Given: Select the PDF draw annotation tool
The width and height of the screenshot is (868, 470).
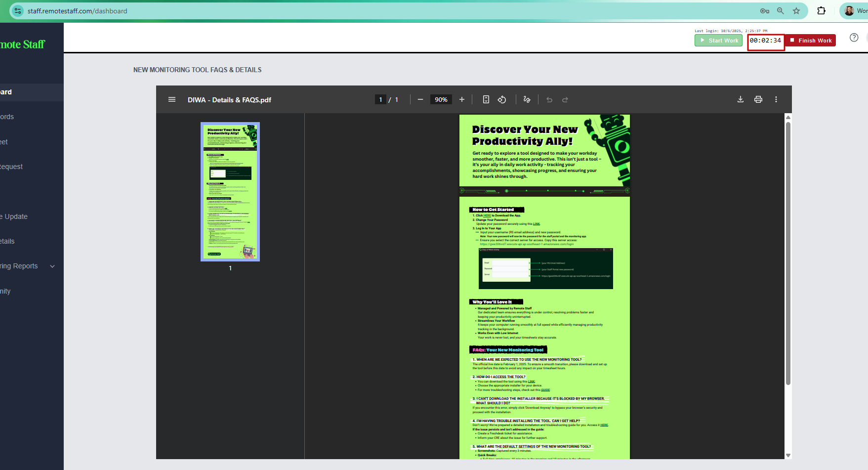Looking at the screenshot, I should click(527, 99).
